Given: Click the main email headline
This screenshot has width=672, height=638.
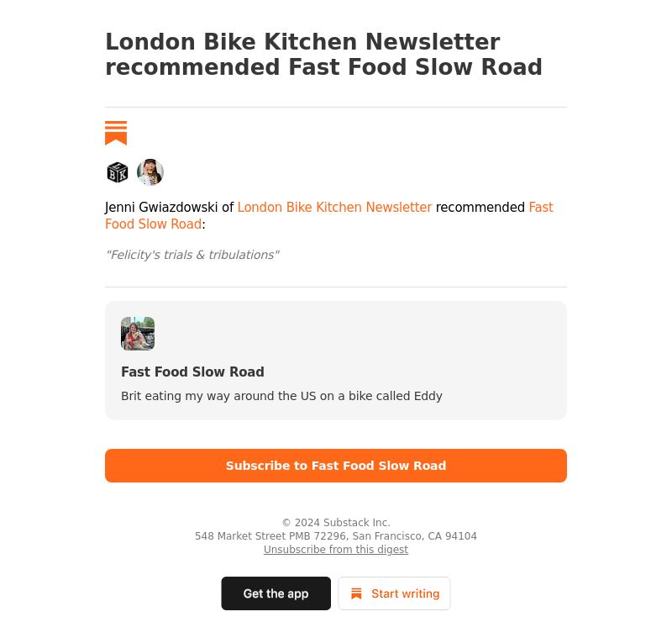Looking at the screenshot, I should (x=324, y=54).
